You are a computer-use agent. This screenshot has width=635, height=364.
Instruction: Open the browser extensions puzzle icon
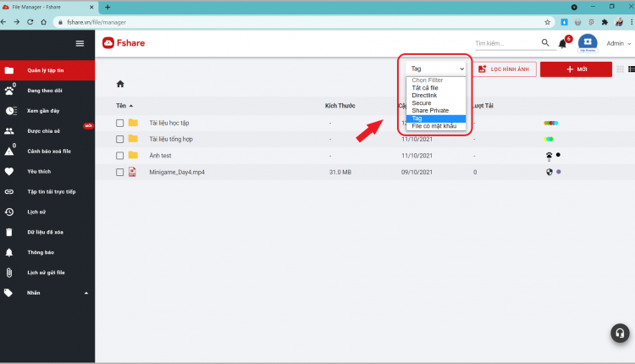(605, 22)
